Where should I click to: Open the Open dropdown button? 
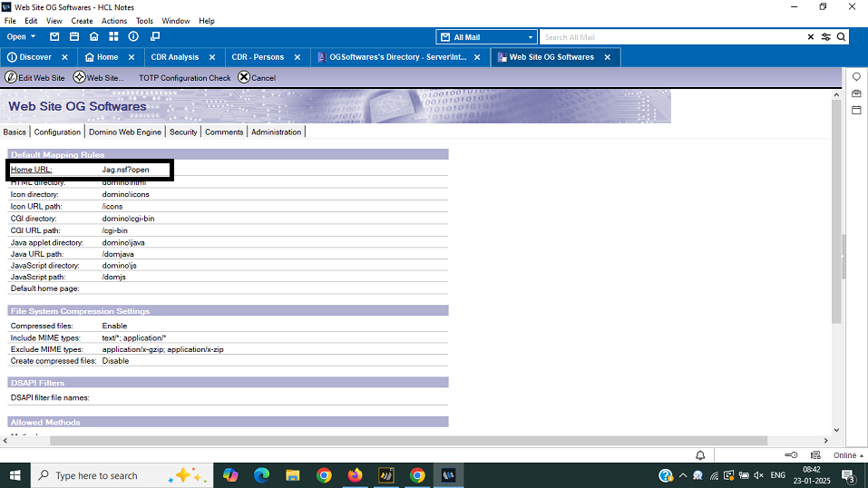(21, 36)
